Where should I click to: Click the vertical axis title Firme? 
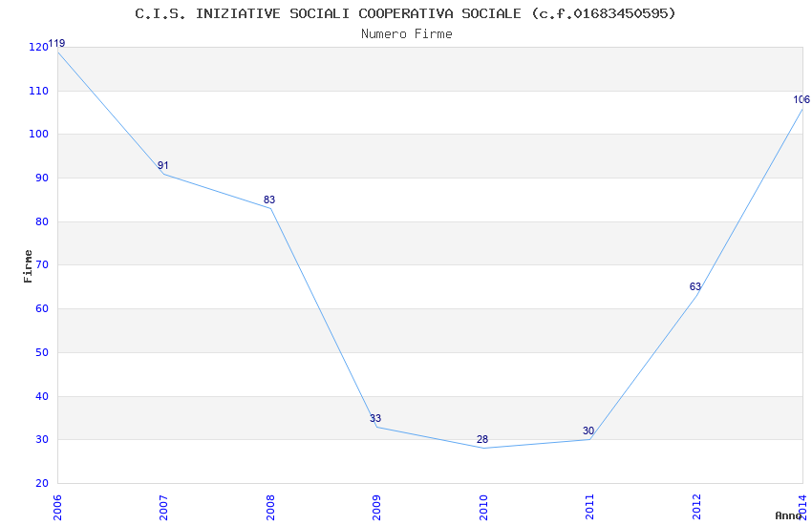pos(28,266)
